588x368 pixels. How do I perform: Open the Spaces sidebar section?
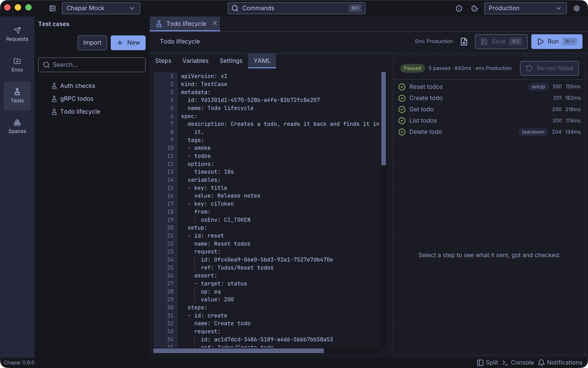click(17, 127)
